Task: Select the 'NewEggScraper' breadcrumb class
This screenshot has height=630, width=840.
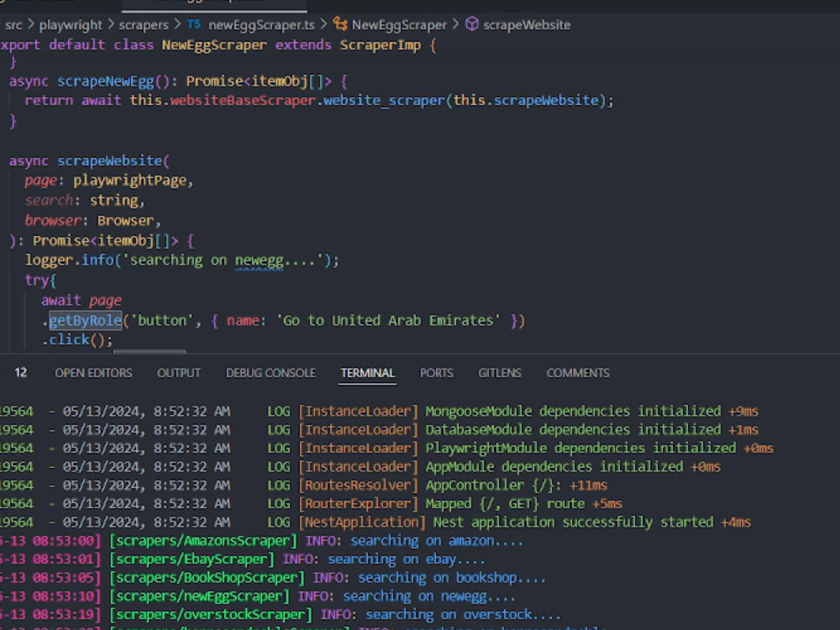Action: [398, 24]
